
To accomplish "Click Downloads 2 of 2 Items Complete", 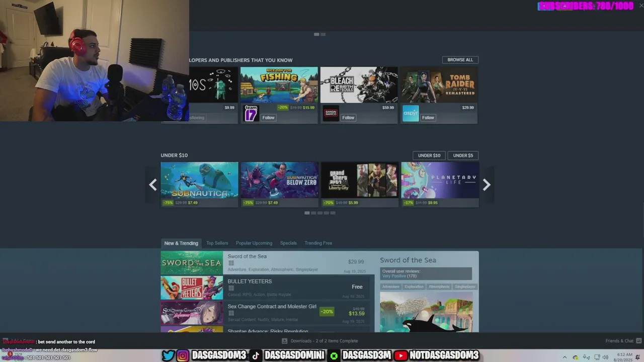I will pyautogui.click(x=324, y=341).
